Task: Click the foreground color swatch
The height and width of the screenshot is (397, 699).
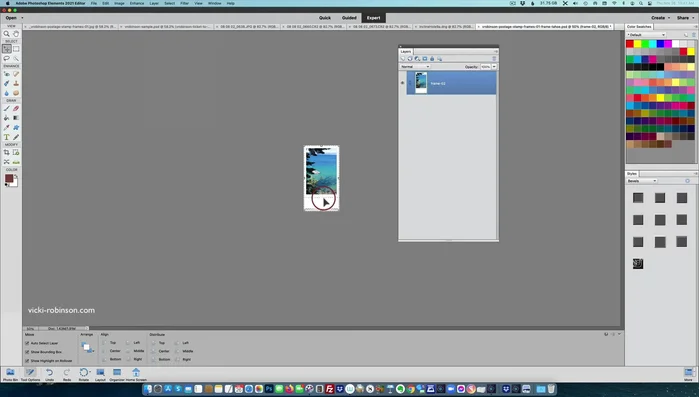Action: (x=9, y=178)
